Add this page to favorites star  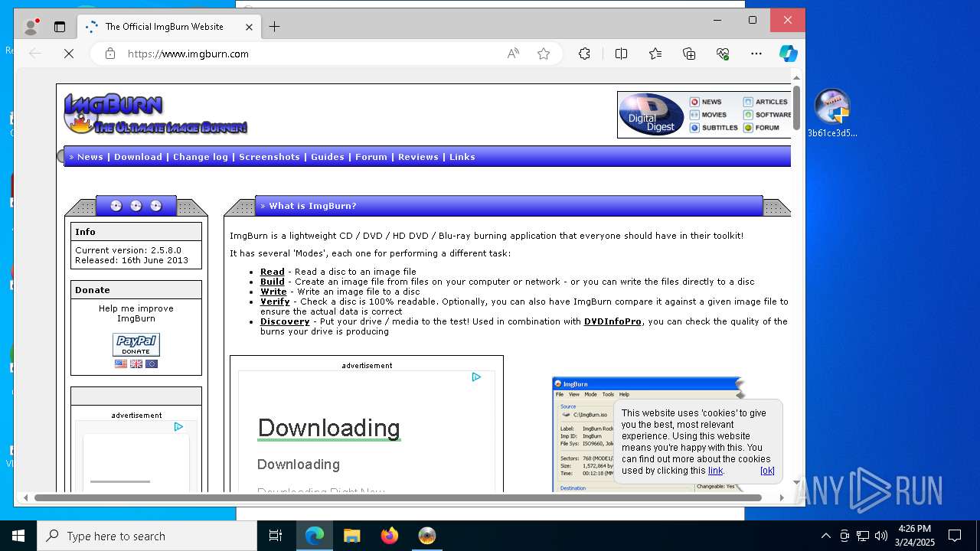pyautogui.click(x=544, y=54)
